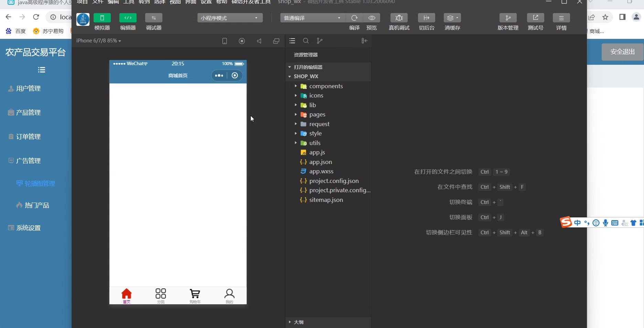Detach simulator into separate window icon
The height and width of the screenshot is (328, 644).
pos(276,41)
